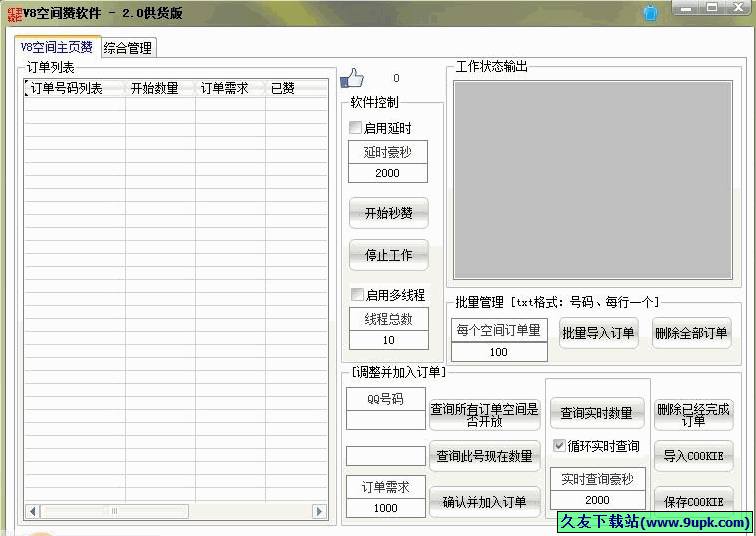Image resolution: width=756 pixels, height=536 pixels.
Task: Open the 综合管理 tab
Action: pyautogui.click(x=128, y=48)
